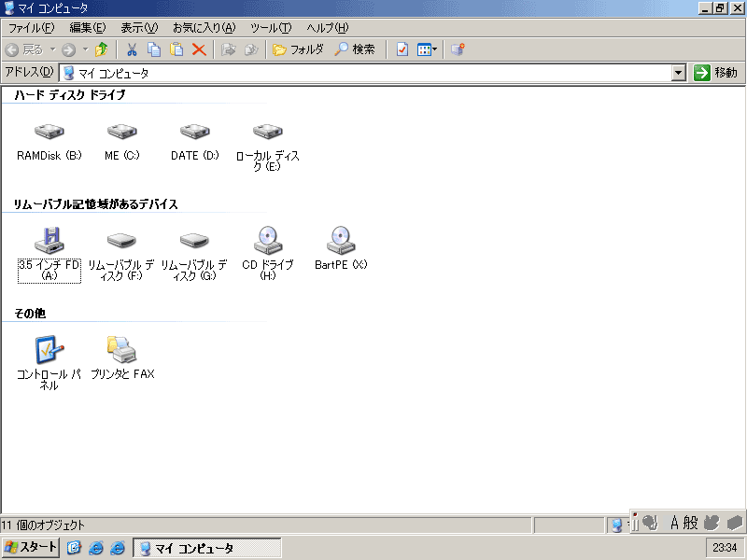This screenshot has width=747, height=560.
Task: Click the Forward arrow toolbar button
Action: 68,49
